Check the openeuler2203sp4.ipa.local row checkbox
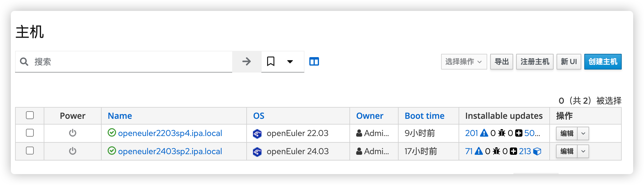The height and width of the screenshot is (185, 644). click(30, 133)
